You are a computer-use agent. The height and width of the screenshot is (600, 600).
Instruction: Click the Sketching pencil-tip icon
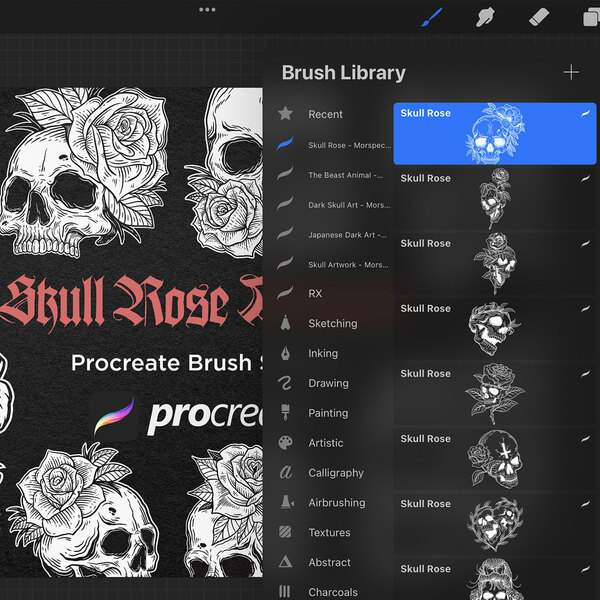pyautogui.click(x=285, y=323)
